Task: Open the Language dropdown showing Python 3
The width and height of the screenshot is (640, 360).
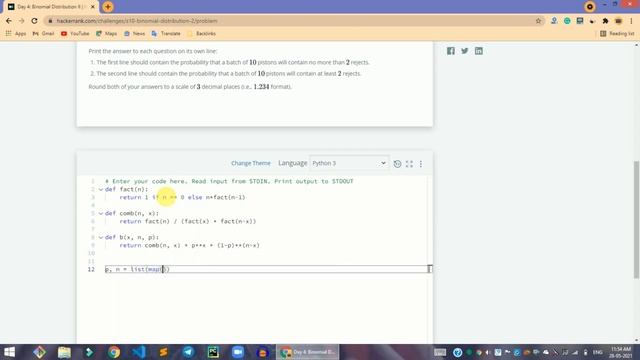Action: click(x=349, y=163)
